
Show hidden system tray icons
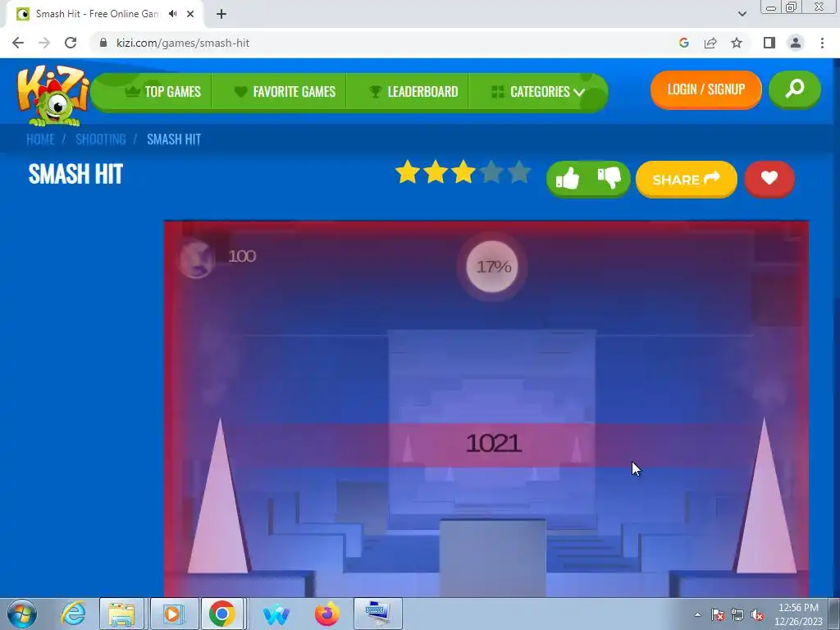[697, 614]
